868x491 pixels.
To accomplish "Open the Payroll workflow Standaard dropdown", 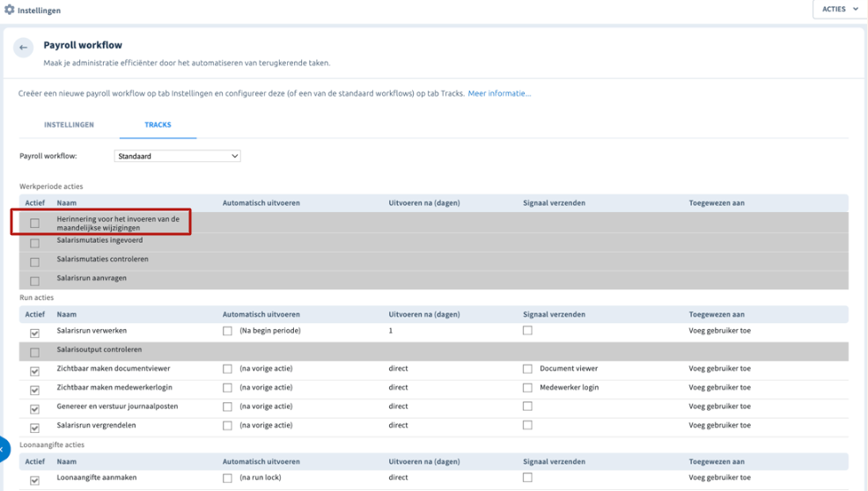I will (x=177, y=156).
